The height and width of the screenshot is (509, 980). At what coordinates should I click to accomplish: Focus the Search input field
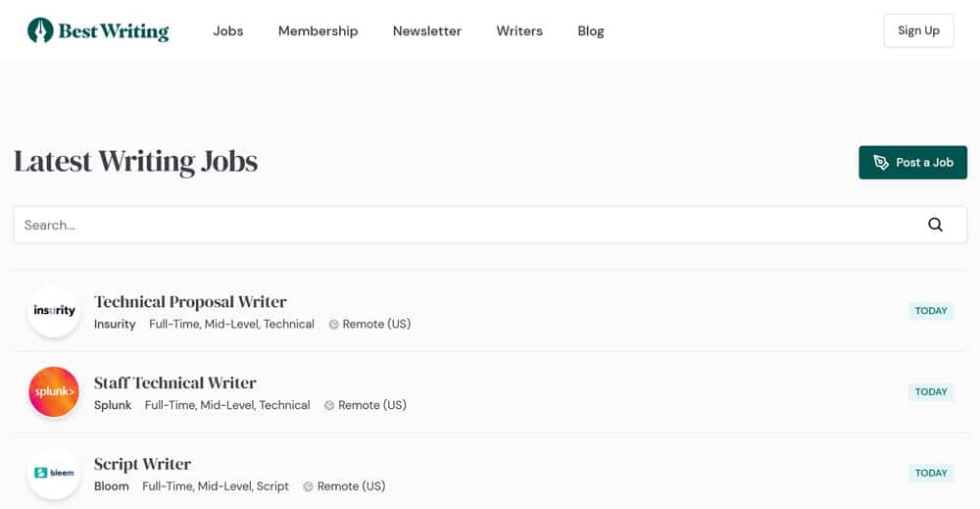[470, 225]
